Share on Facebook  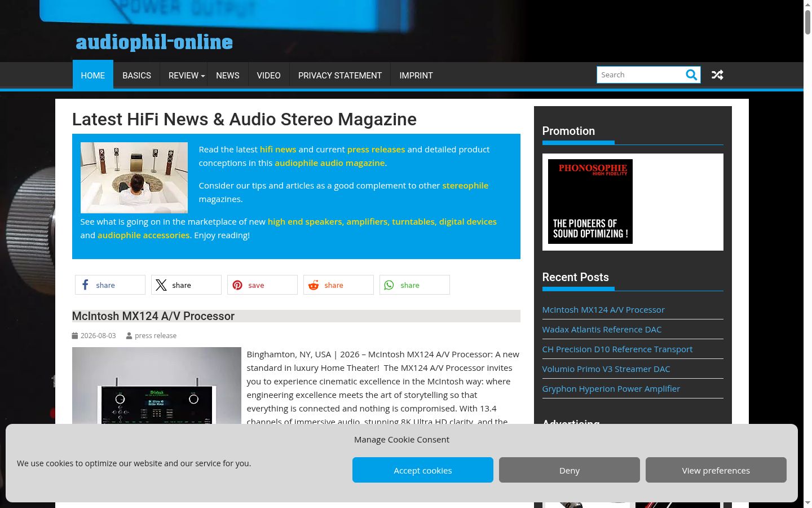110,285
